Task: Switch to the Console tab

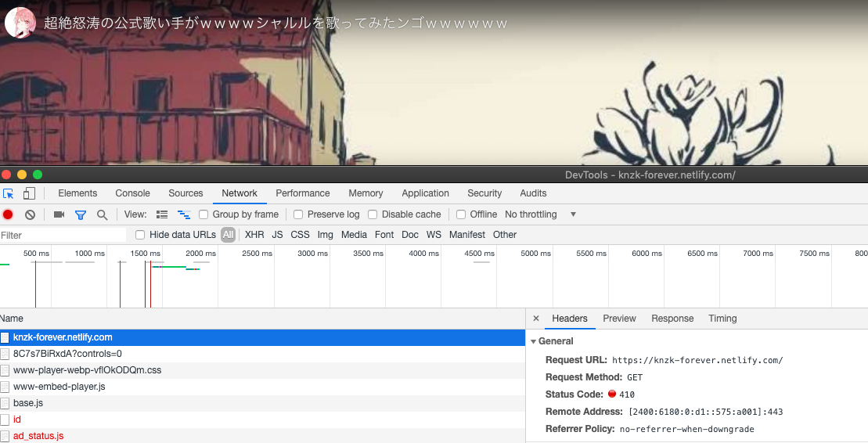Action: (x=132, y=193)
